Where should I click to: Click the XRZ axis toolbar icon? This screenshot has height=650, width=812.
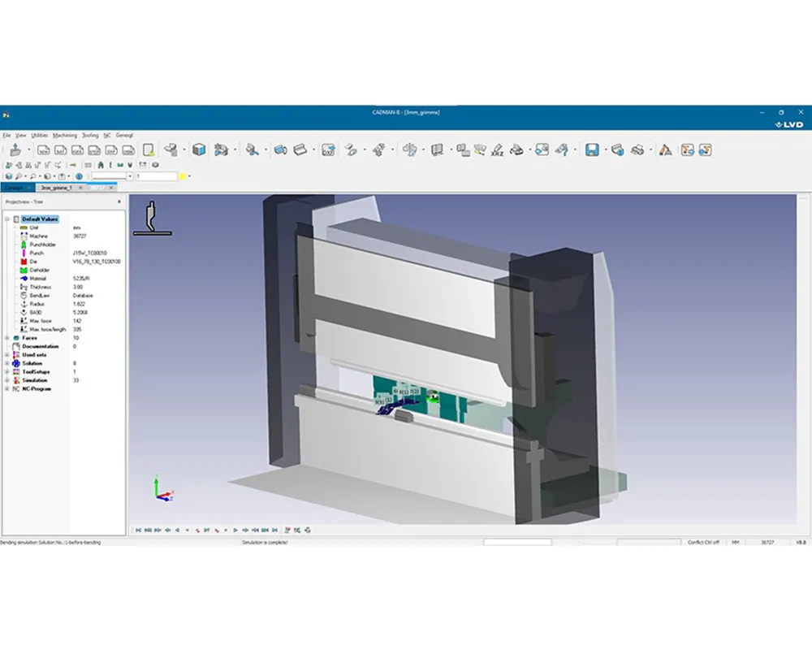coord(497,150)
